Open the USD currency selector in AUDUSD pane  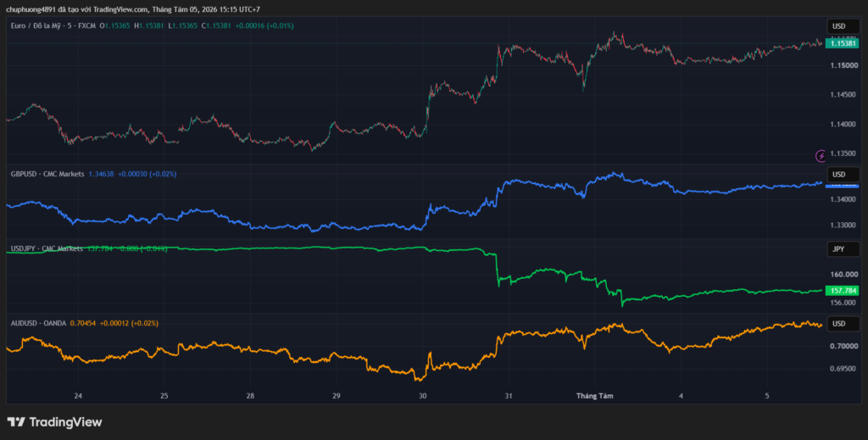[843, 324]
